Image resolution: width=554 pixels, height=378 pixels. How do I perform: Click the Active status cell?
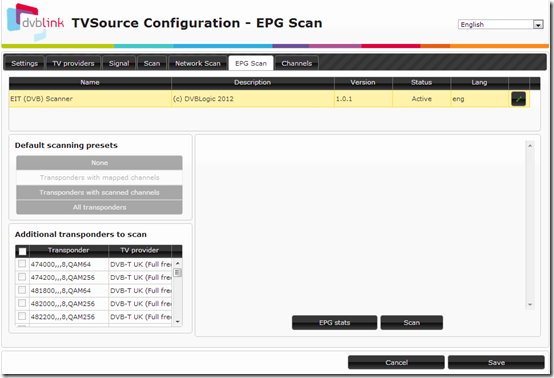422,99
